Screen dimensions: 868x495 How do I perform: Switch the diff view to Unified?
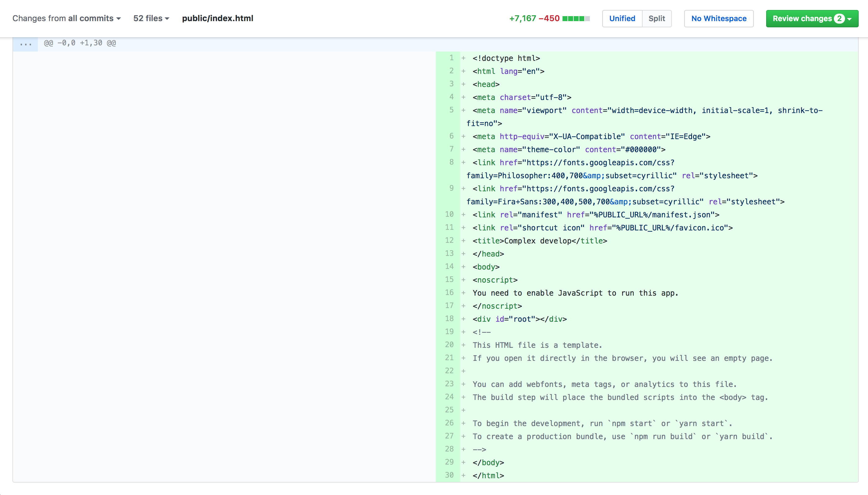[x=622, y=18]
